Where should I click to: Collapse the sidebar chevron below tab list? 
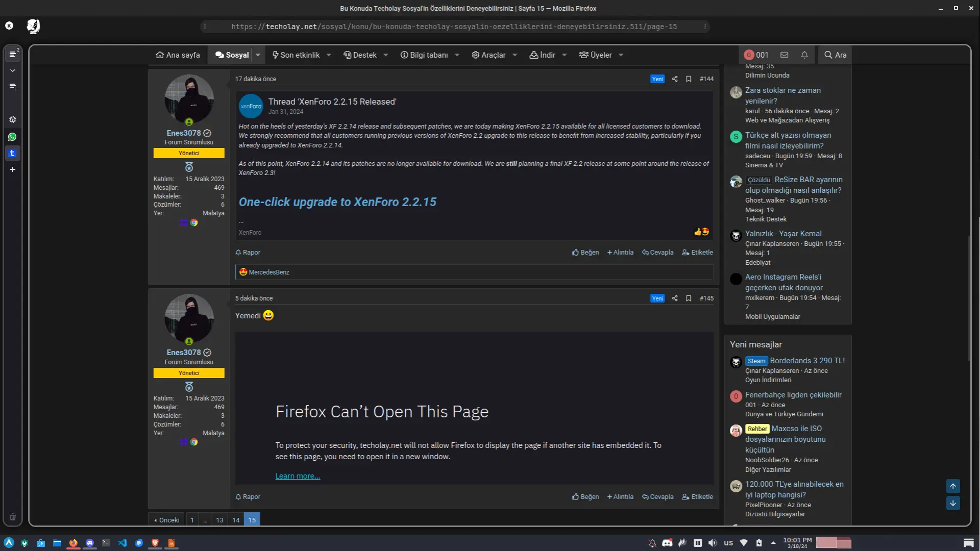pyautogui.click(x=13, y=70)
